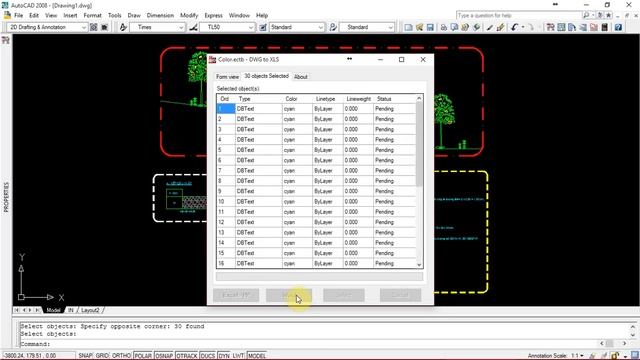Click the Favorites star icon in InfoCenter
Image resolution: width=640 pixels, height=360 pixels.
point(609,15)
